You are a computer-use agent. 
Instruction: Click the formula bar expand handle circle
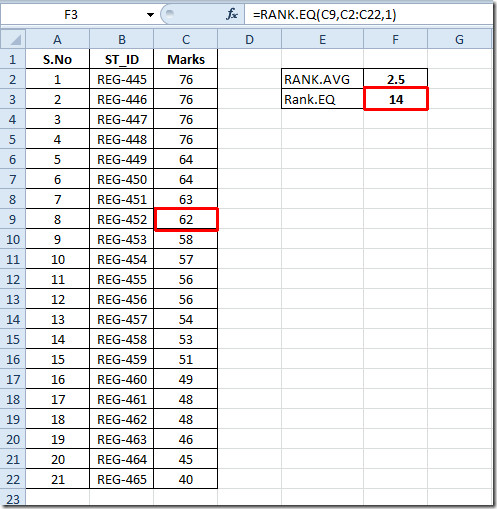point(170,13)
